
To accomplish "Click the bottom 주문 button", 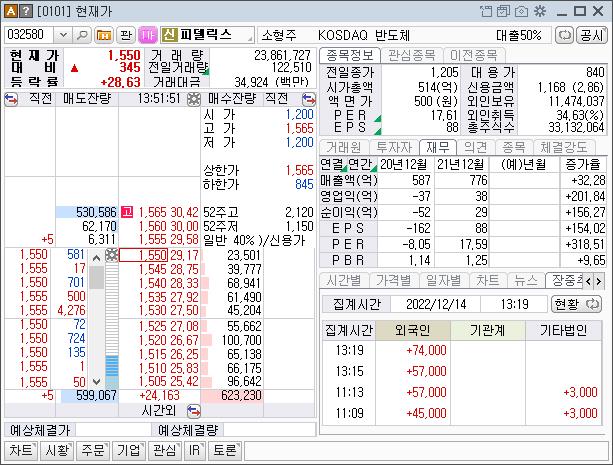I will click(x=93, y=450).
